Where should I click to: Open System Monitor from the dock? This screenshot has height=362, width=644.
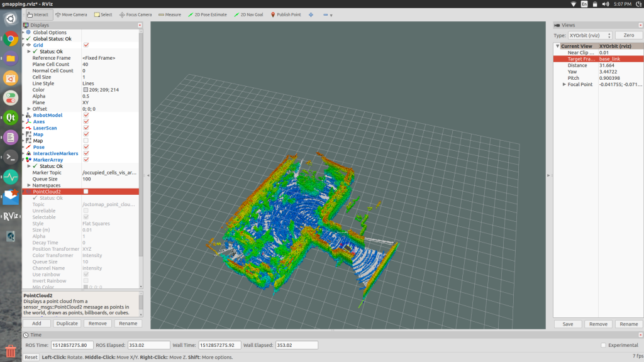point(11,177)
